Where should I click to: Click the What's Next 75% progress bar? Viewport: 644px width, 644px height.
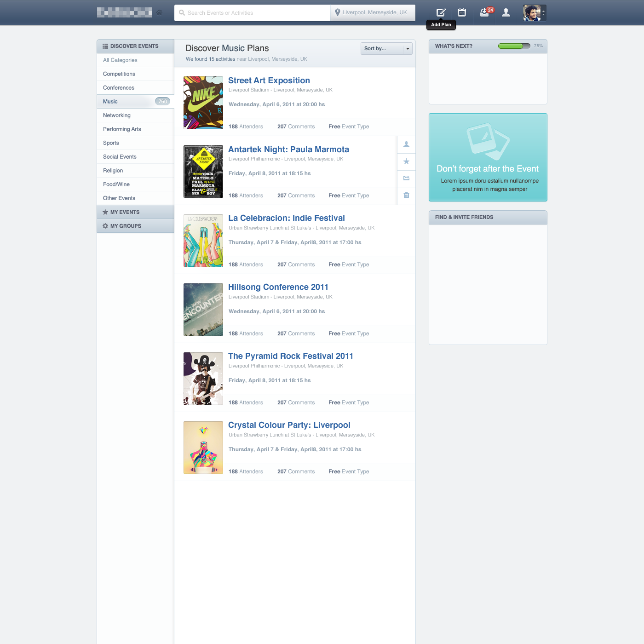coord(514,46)
